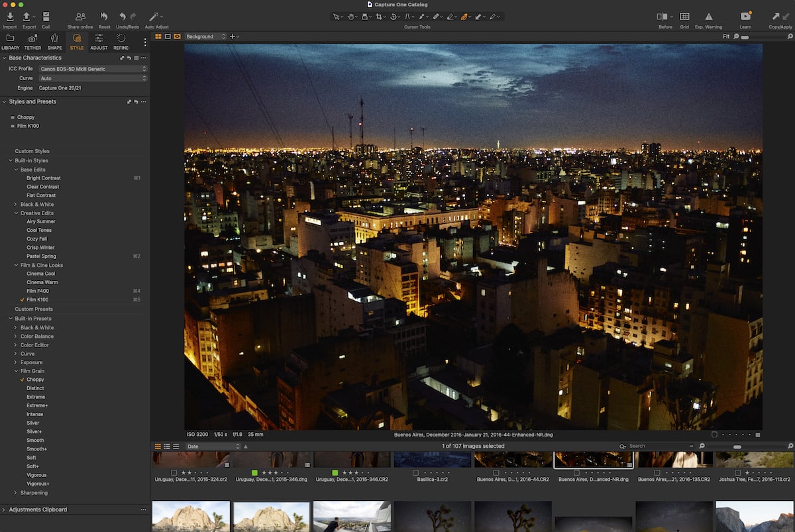Viewport: 795px width, 532px height.
Task: Click the Grid icon in the toolbar
Action: (684, 18)
